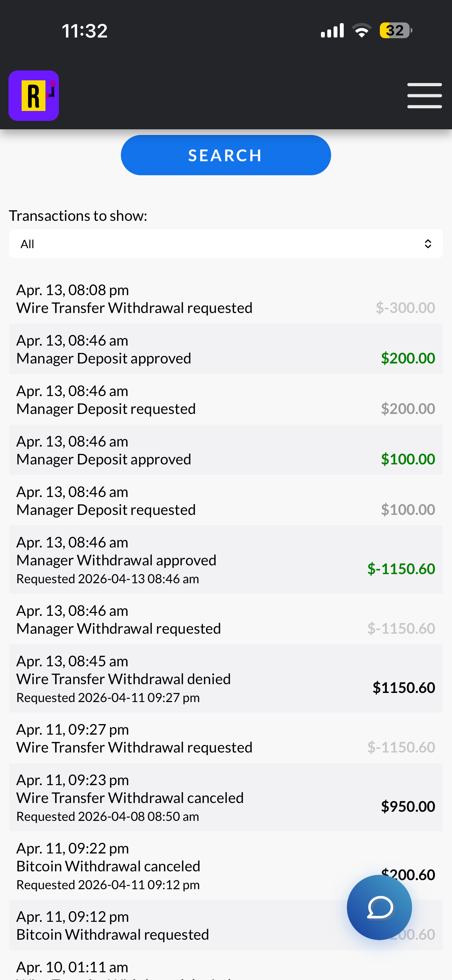Select Apr. 11 Wire Transfer Withdrawal requested row
Screen dimensions: 452x980
(226, 738)
